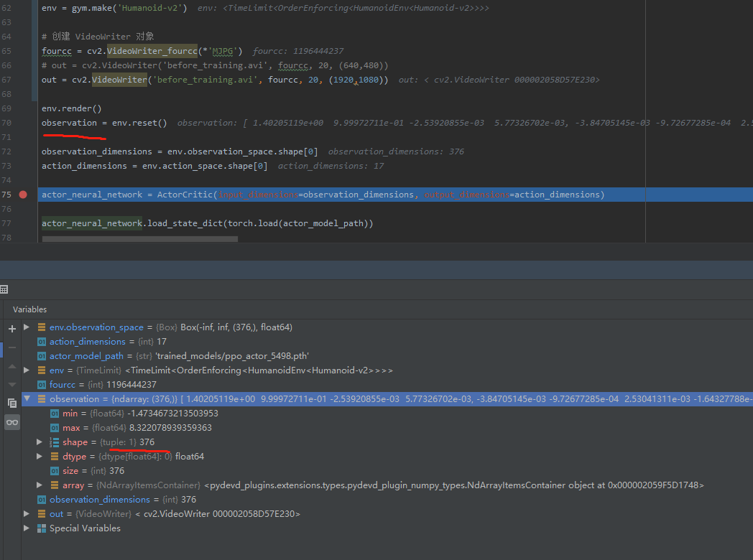Expand Special Variables node
The image size is (753, 560).
pos(27,528)
